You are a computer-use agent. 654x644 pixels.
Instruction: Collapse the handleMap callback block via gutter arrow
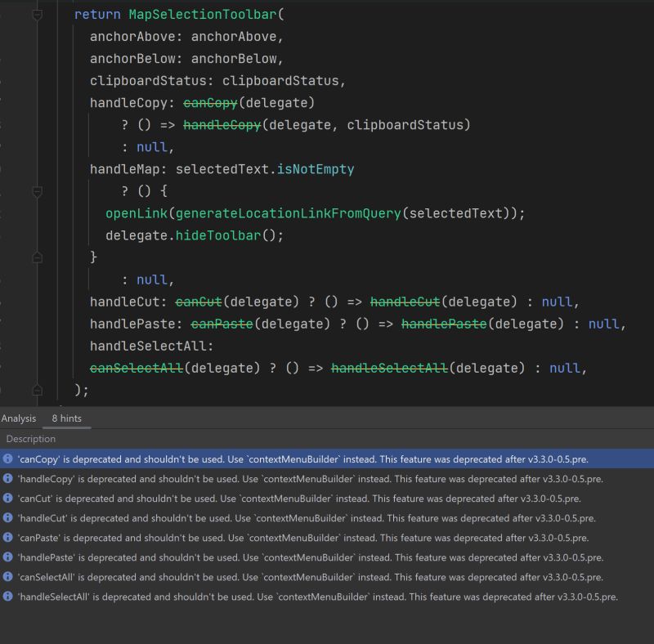tap(37, 192)
